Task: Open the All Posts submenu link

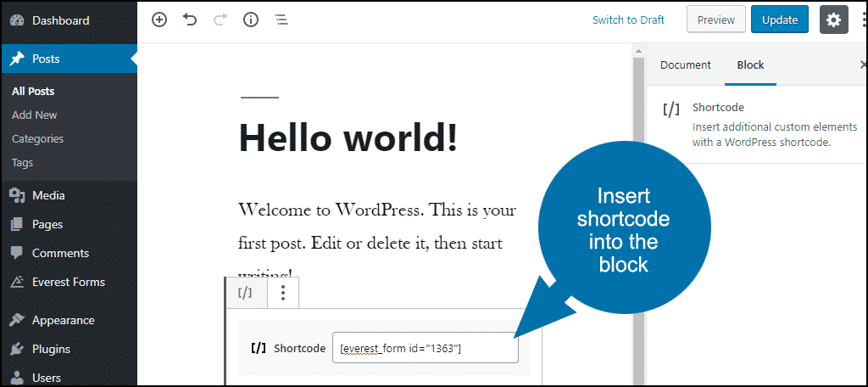Action: [33, 92]
